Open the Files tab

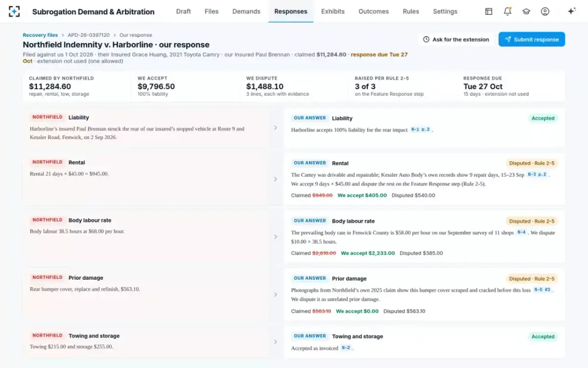(x=212, y=11)
